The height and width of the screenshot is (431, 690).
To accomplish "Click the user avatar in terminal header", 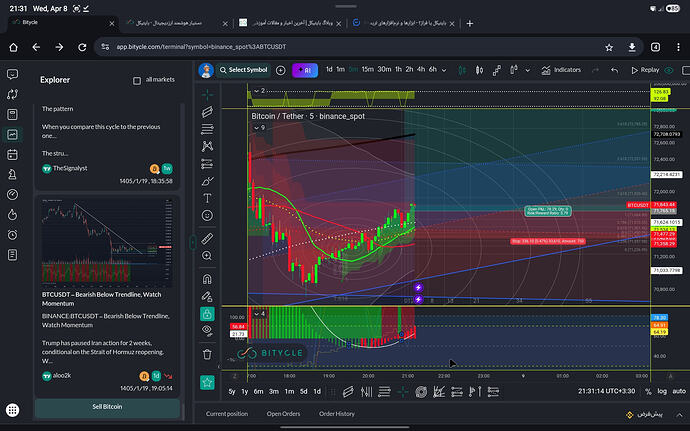I will (x=206, y=70).
